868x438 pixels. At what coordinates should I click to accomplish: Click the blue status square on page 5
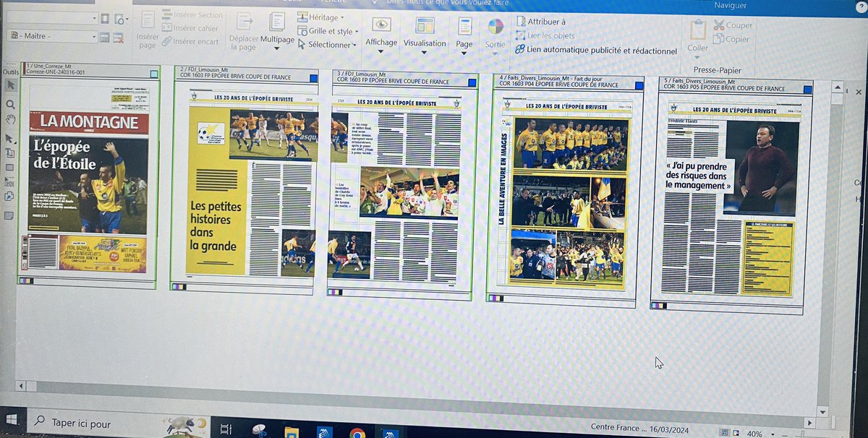(x=807, y=89)
